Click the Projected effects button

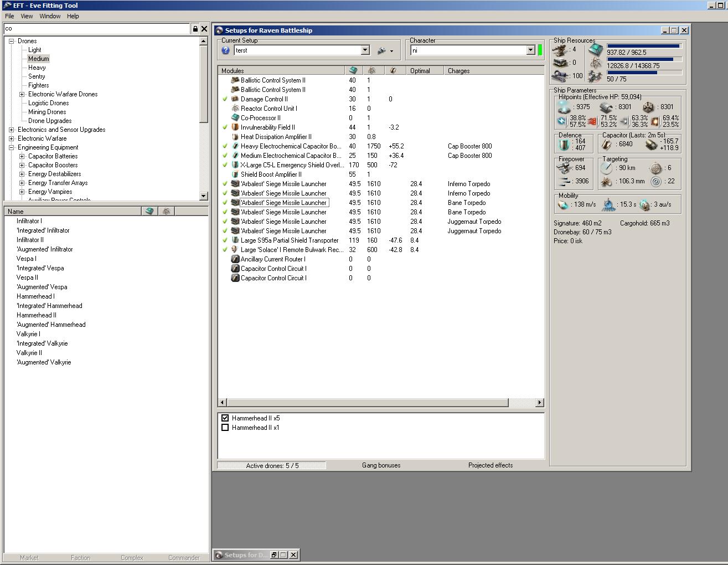coord(491,465)
